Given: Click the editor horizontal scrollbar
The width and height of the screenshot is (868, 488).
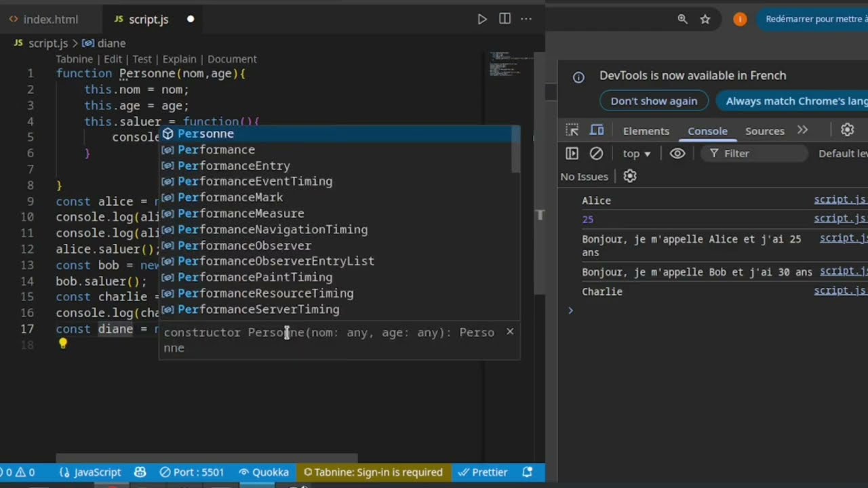Looking at the screenshot, I should pyautogui.click(x=207, y=458).
